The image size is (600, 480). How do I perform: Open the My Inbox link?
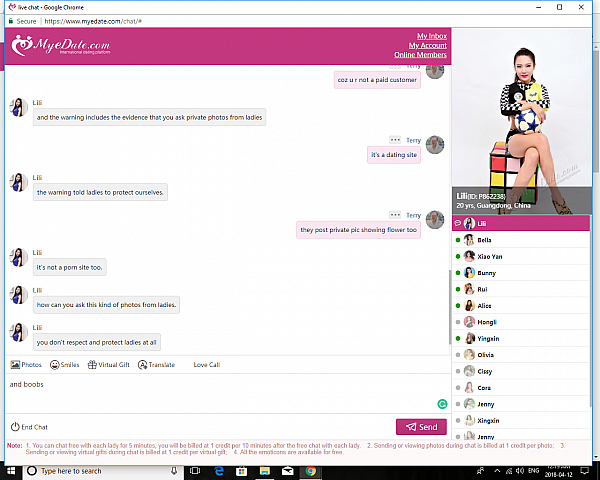click(x=431, y=37)
